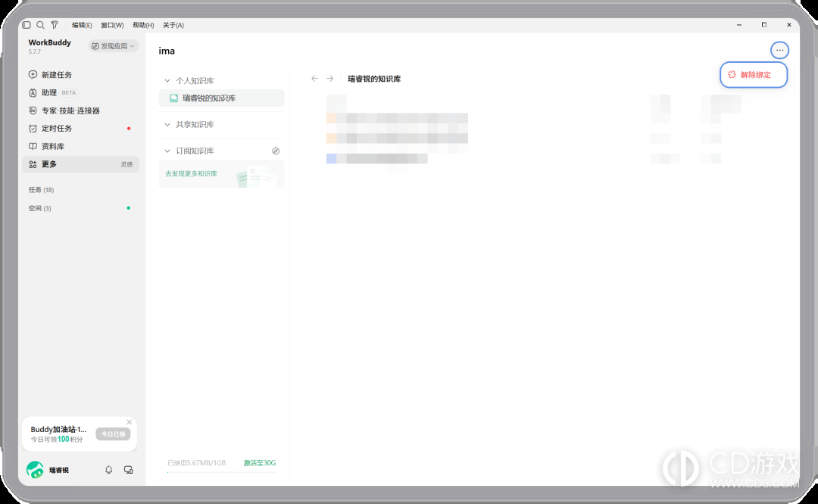Open 助理 BETA in sidebar
The width and height of the screenshot is (818, 504).
(x=81, y=93)
